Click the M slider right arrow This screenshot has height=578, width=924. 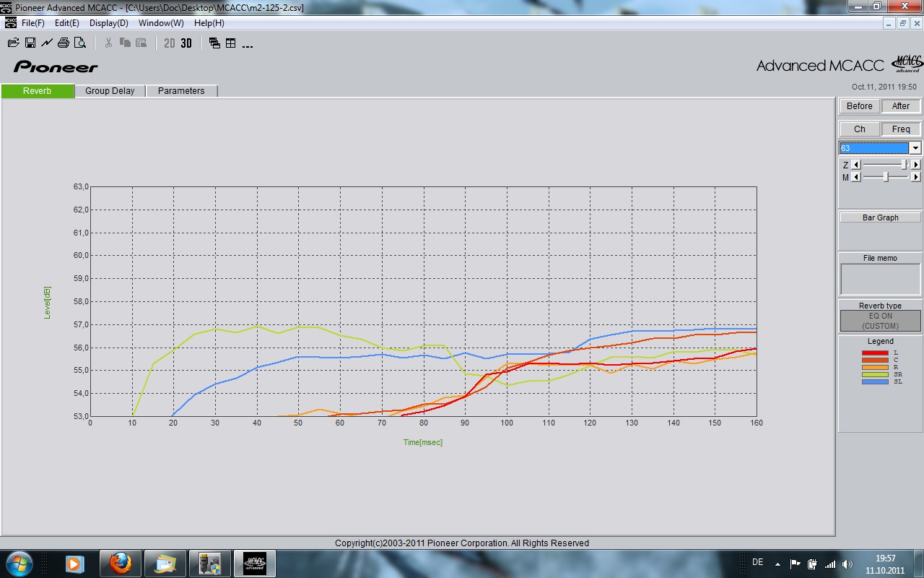pyautogui.click(x=916, y=177)
